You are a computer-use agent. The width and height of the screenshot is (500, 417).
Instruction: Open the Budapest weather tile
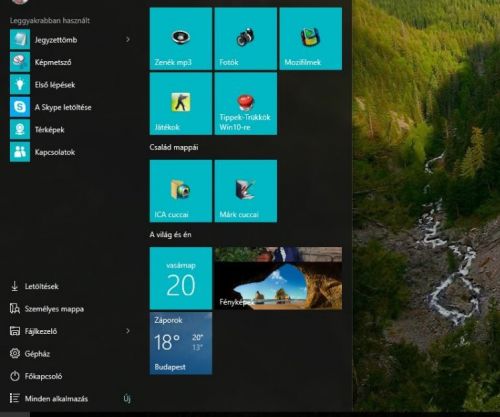pos(181,343)
